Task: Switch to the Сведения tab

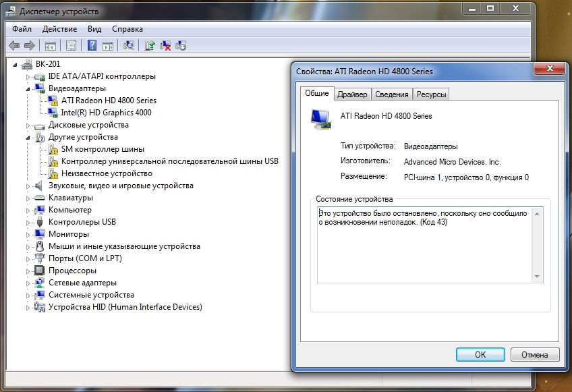Action: 392,94
